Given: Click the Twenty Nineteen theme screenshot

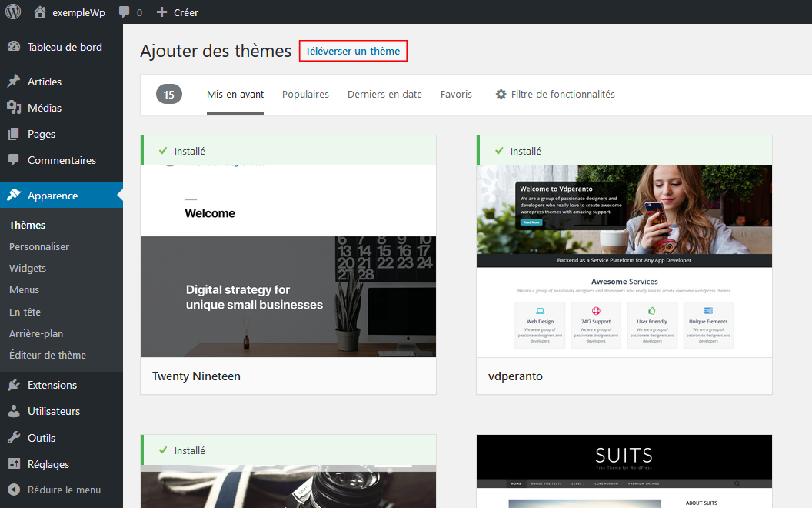Looking at the screenshot, I should pyautogui.click(x=288, y=261).
